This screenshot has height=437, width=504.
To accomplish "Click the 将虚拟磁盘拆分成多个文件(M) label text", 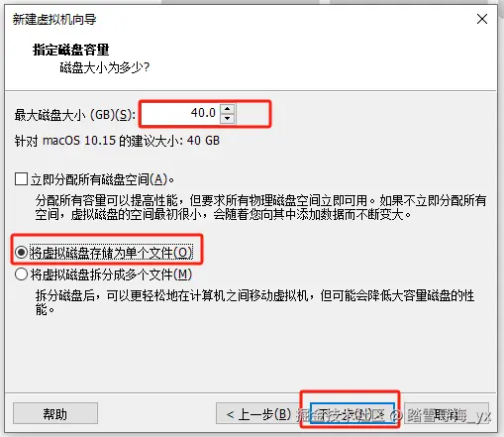I will point(111,274).
